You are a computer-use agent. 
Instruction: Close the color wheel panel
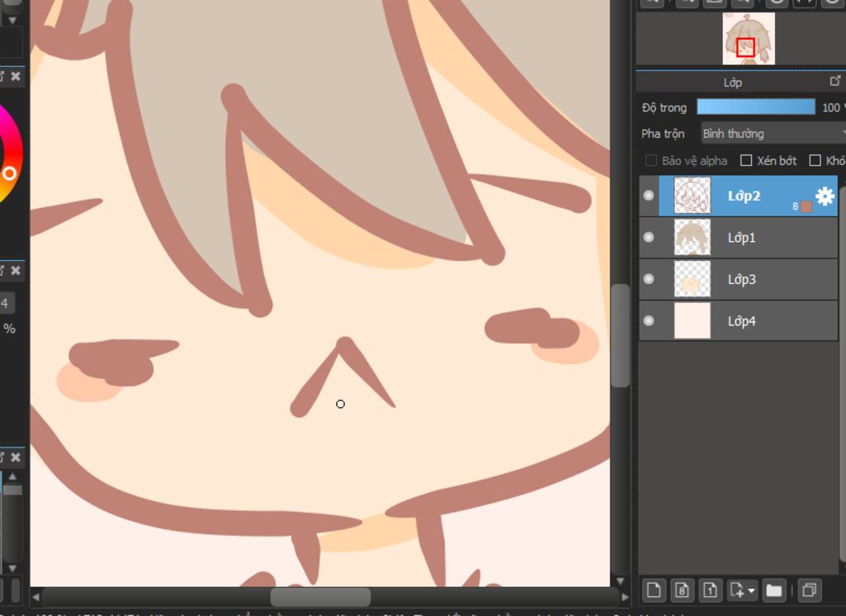(16, 76)
